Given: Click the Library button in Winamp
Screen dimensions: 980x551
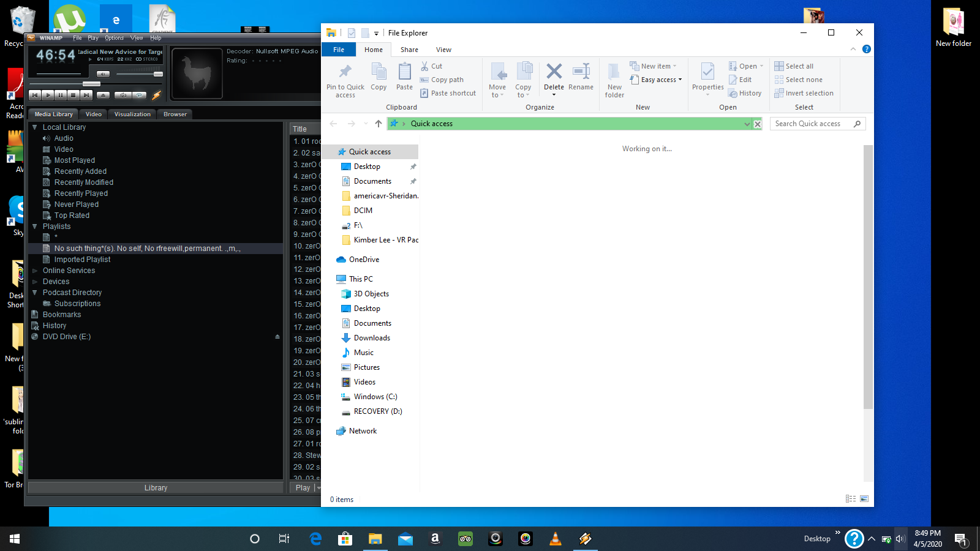Looking at the screenshot, I should 156,488.
